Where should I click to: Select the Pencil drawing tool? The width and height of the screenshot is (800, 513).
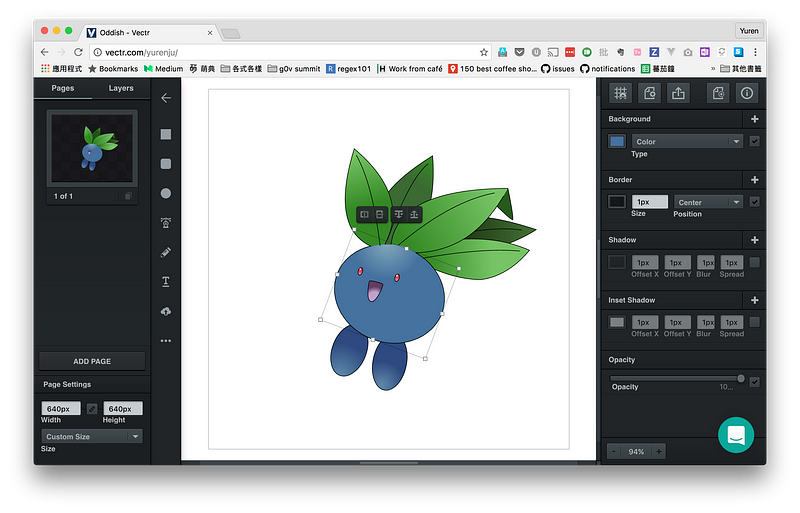pyautogui.click(x=166, y=253)
